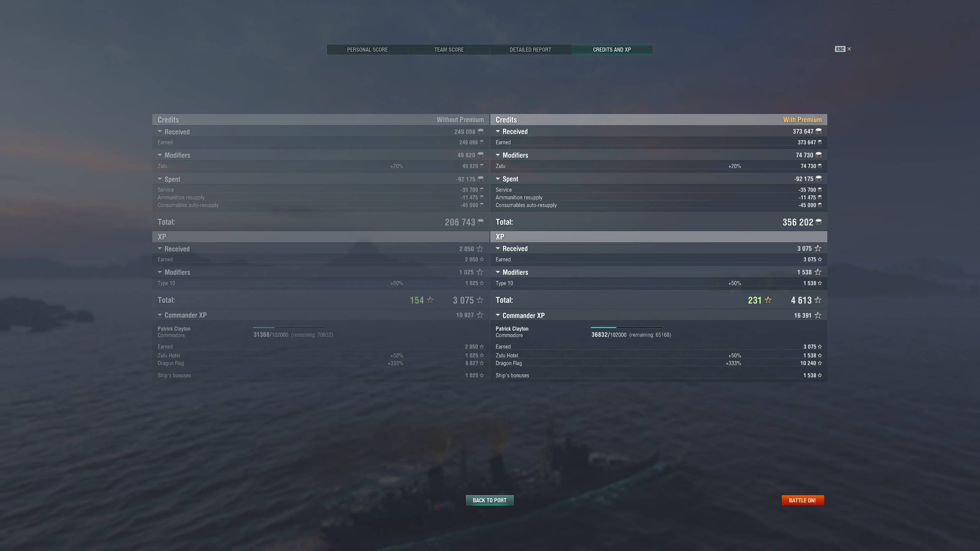Start next match with Battle On button

[x=803, y=500]
